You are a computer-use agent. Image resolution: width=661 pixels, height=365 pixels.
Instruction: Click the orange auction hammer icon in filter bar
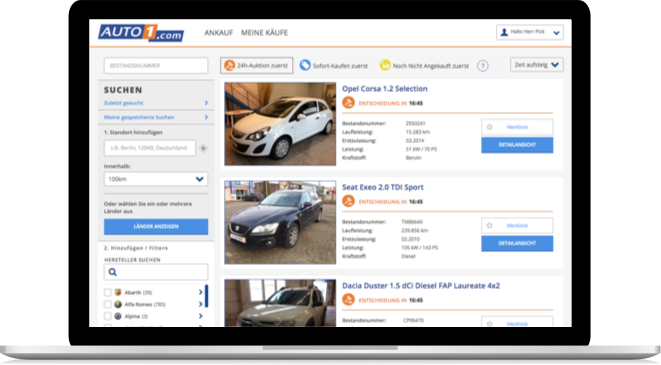coord(229,66)
